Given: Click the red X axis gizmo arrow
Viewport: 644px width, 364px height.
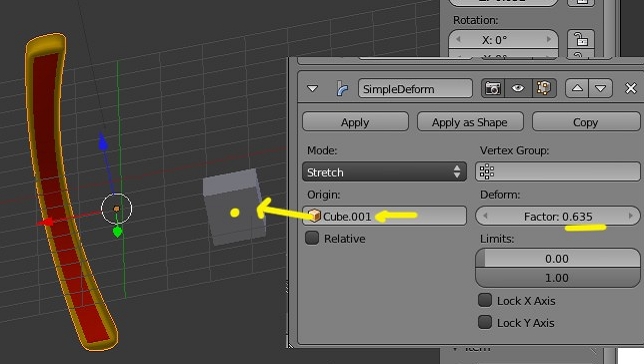Looking at the screenshot, I should (x=45, y=222).
